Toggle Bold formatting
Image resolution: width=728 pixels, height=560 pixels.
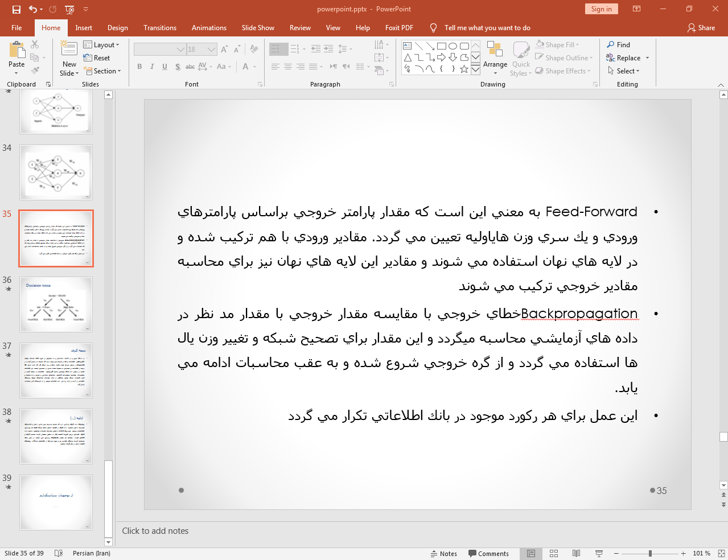(139, 67)
